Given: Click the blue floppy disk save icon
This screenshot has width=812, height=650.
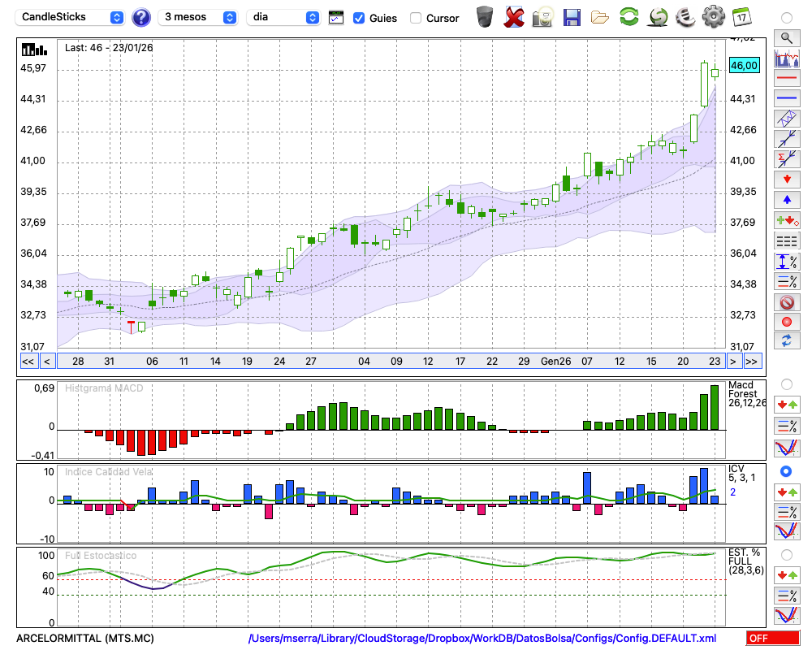Looking at the screenshot, I should point(572,17).
